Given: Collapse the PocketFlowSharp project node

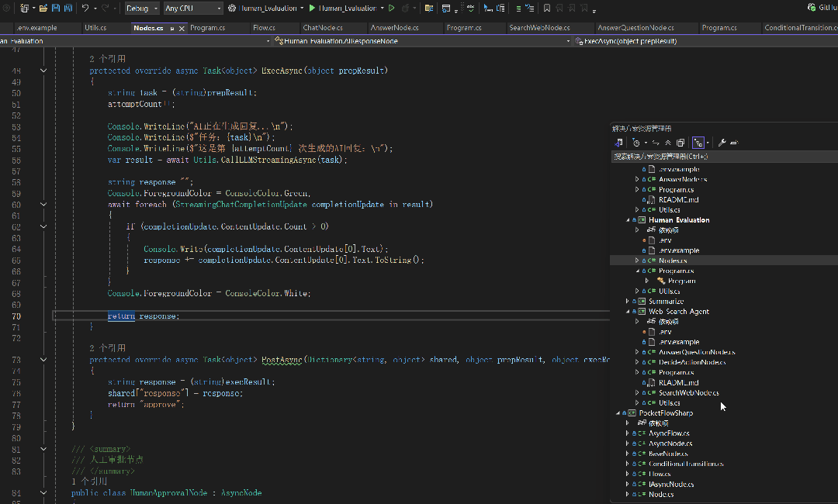Looking at the screenshot, I should 618,413.
